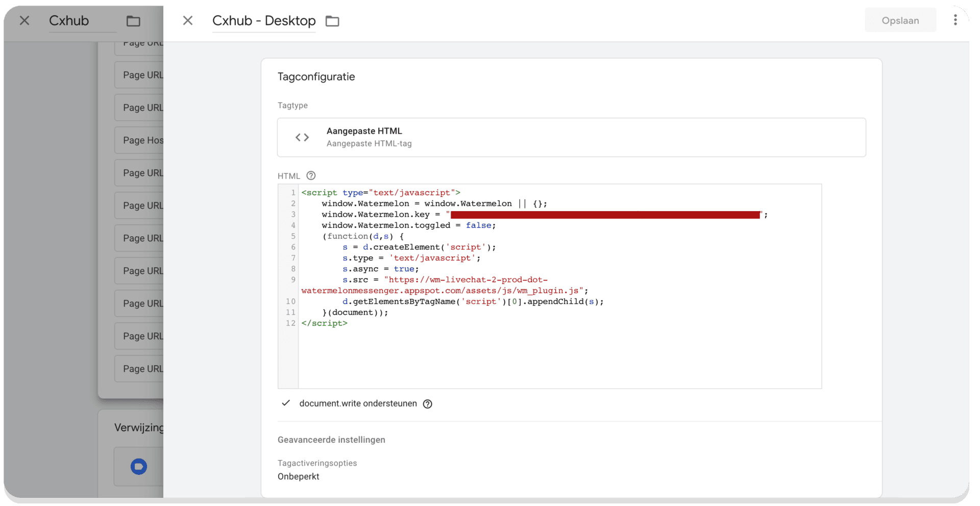Click the Verwijzingen section in background panel
The width and height of the screenshot is (980, 506).
[x=139, y=427]
